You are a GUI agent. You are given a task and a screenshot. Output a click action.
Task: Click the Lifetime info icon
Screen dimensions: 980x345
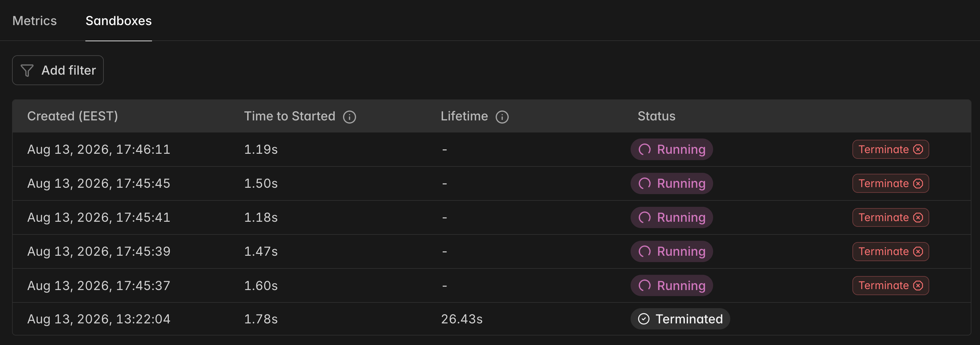coord(502,117)
